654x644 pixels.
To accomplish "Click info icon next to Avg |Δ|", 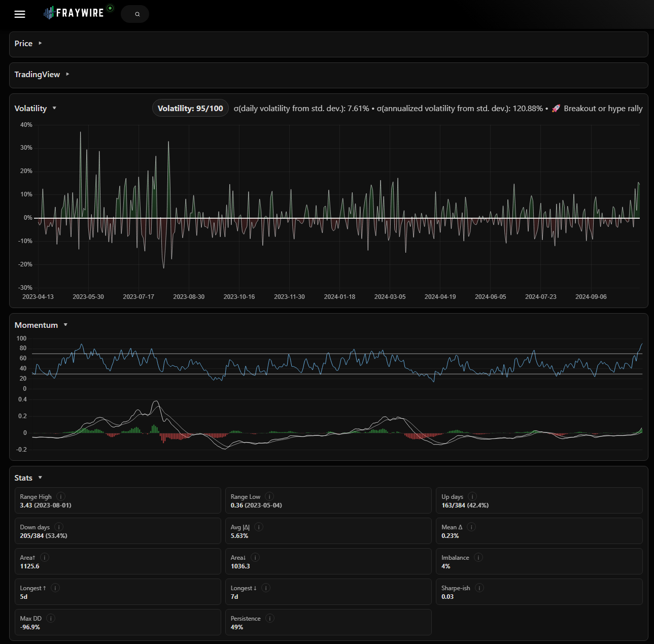I will [x=259, y=527].
